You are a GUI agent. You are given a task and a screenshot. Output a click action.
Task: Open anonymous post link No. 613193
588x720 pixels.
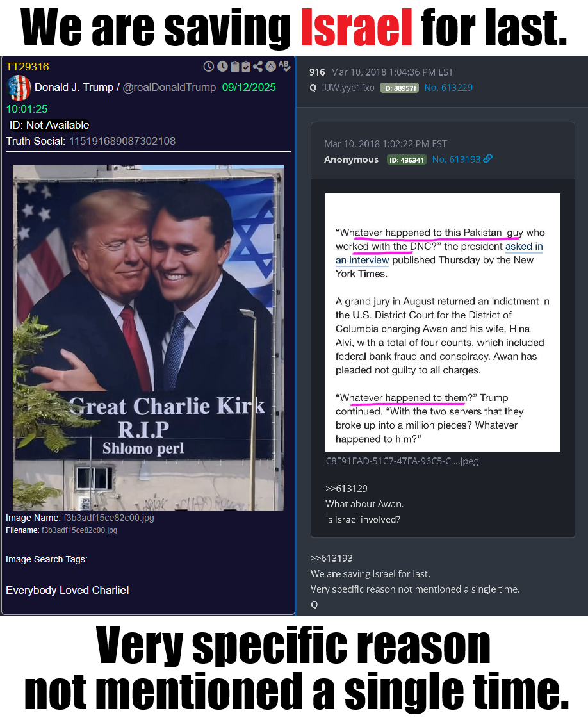[456, 160]
